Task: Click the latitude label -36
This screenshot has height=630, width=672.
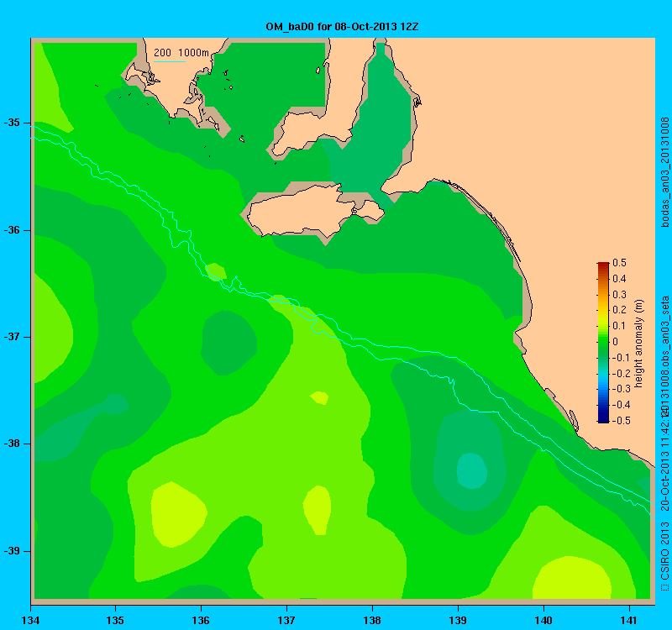Action: coord(12,230)
